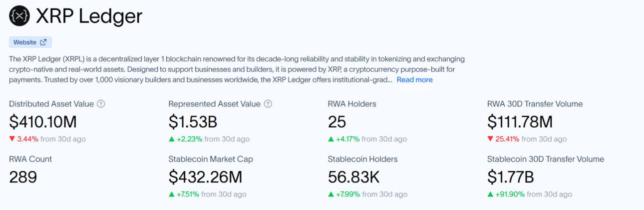Click green arrow under Stablecoin 30D Transfer Volume
Viewport: 644px width, 210px height.
tap(490, 194)
